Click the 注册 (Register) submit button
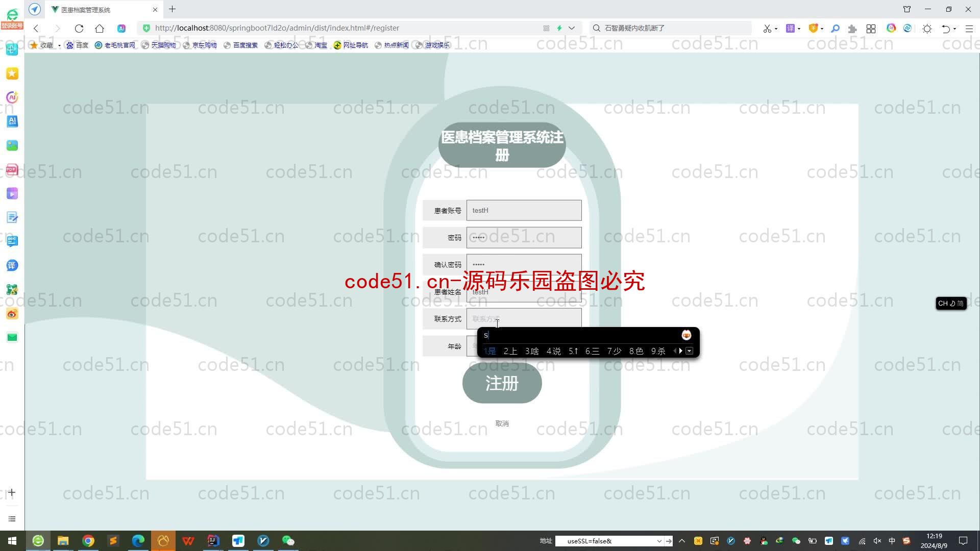Viewport: 980px width, 551px height. point(501,384)
